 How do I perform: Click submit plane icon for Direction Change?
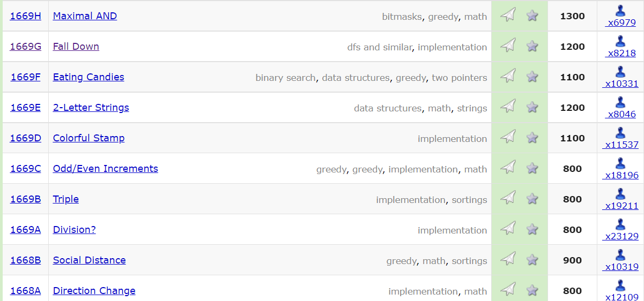pos(507,290)
